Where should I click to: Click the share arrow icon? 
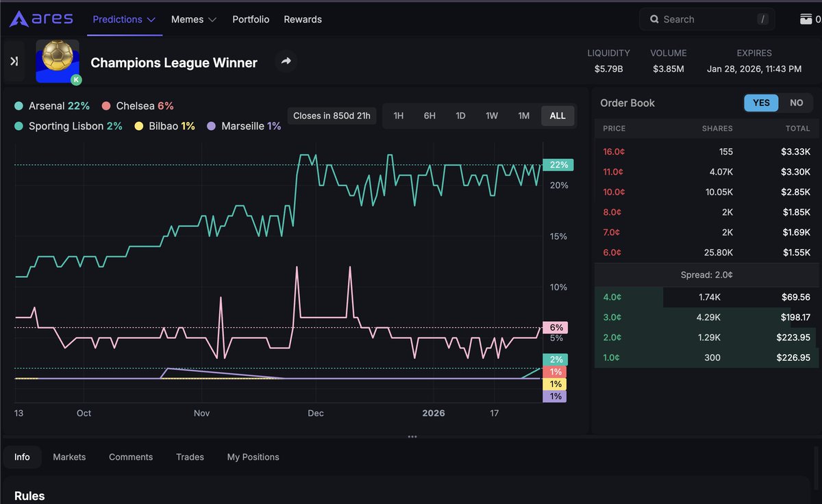tap(286, 62)
